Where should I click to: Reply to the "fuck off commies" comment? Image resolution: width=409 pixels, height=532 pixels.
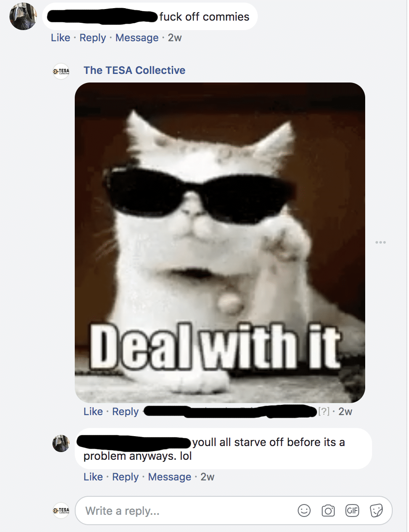pyautogui.click(x=93, y=38)
